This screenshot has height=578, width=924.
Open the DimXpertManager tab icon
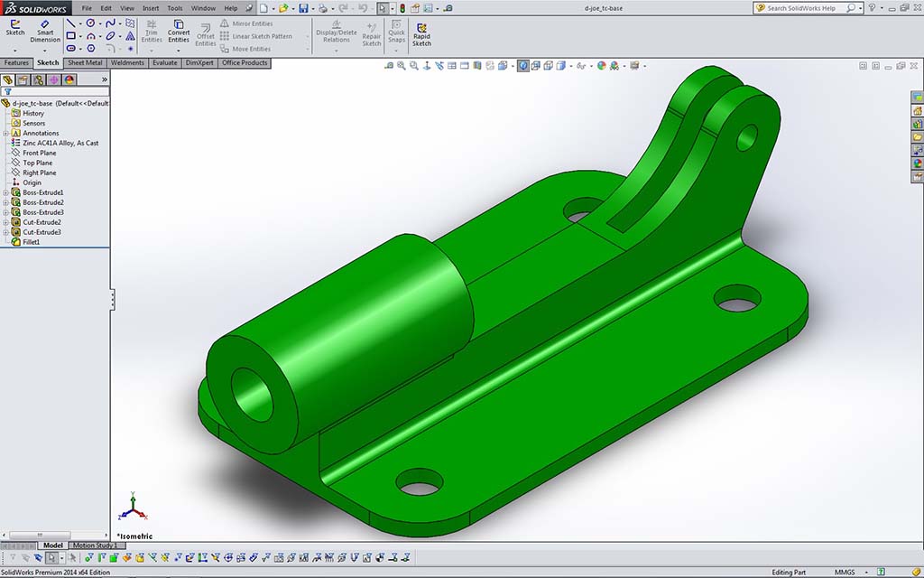(x=53, y=79)
